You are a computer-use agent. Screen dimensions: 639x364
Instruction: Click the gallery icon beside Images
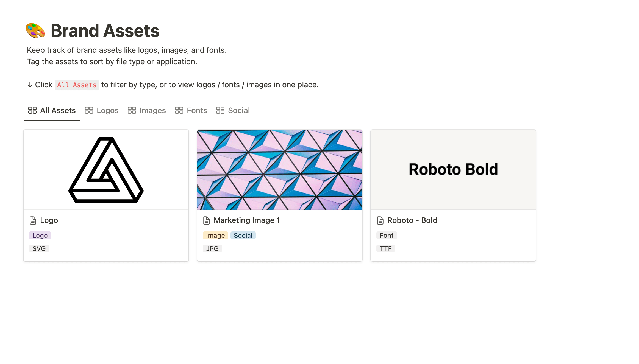point(132,110)
